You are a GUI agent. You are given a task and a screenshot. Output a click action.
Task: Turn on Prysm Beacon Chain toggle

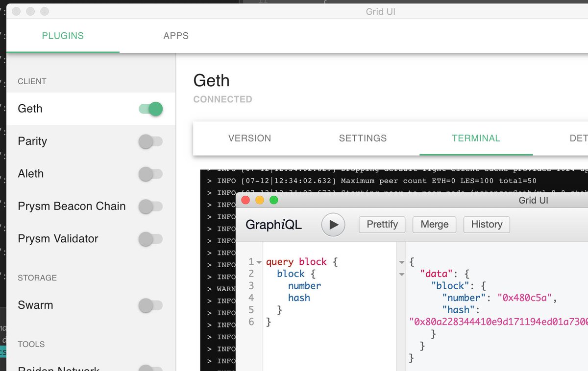(x=151, y=207)
